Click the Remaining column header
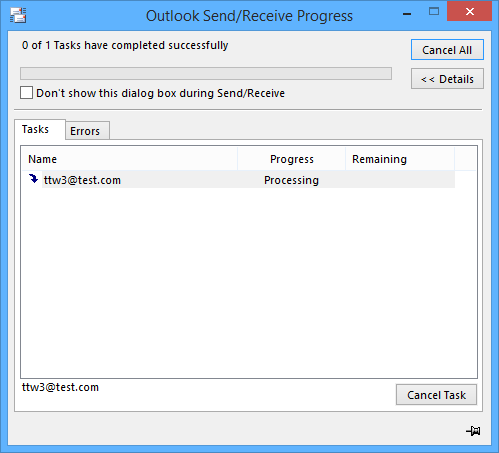 (400, 159)
